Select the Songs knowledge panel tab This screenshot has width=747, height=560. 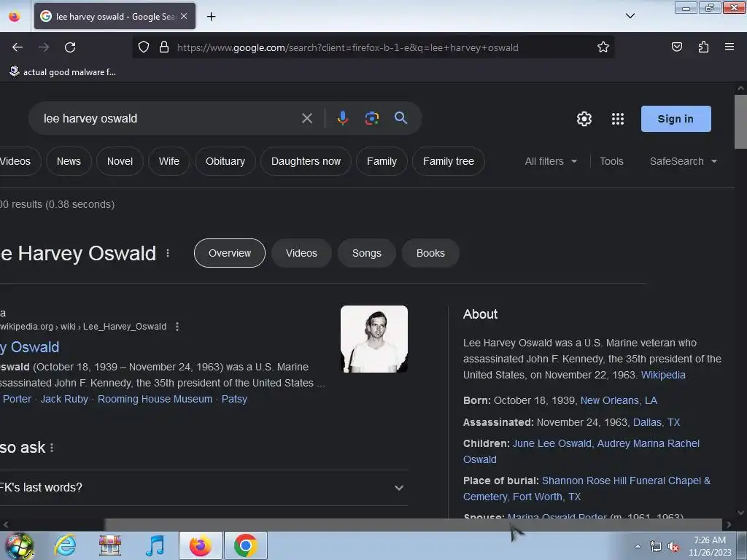click(367, 253)
